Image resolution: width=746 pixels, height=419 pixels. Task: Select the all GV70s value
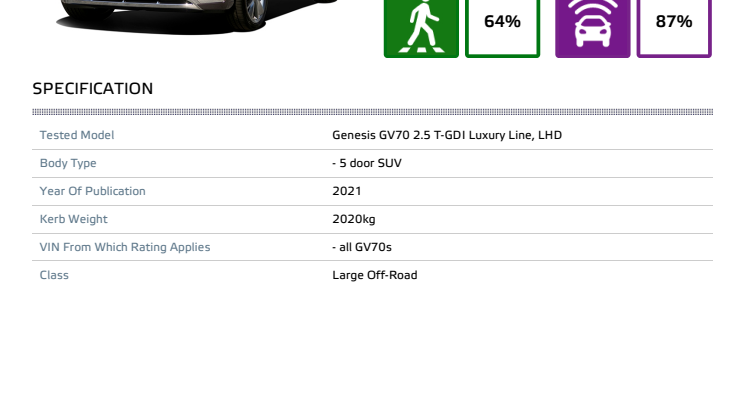pos(362,247)
